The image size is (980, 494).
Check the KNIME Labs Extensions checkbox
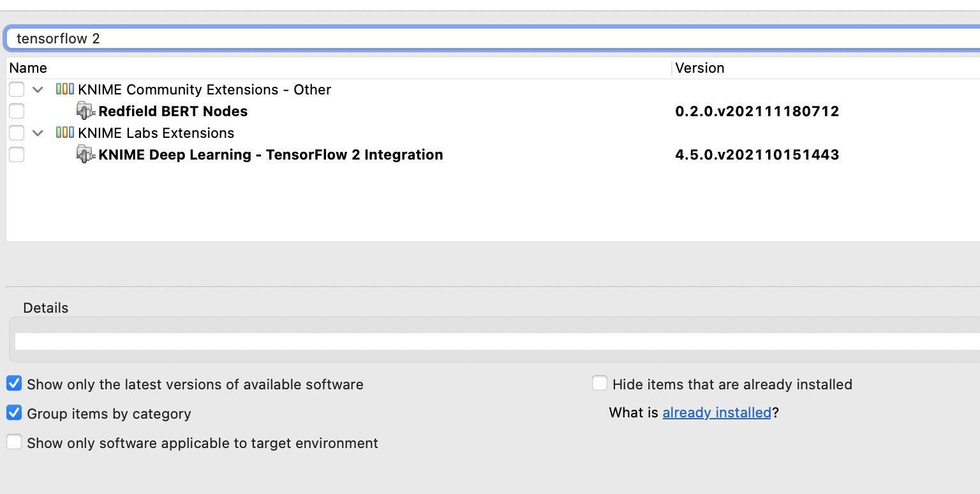(17, 133)
